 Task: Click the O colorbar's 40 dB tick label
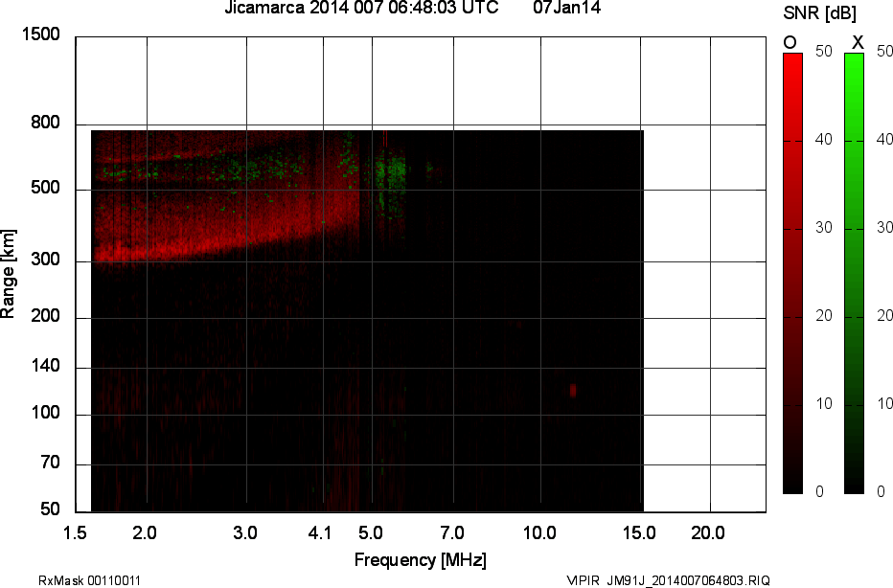[x=824, y=140]
